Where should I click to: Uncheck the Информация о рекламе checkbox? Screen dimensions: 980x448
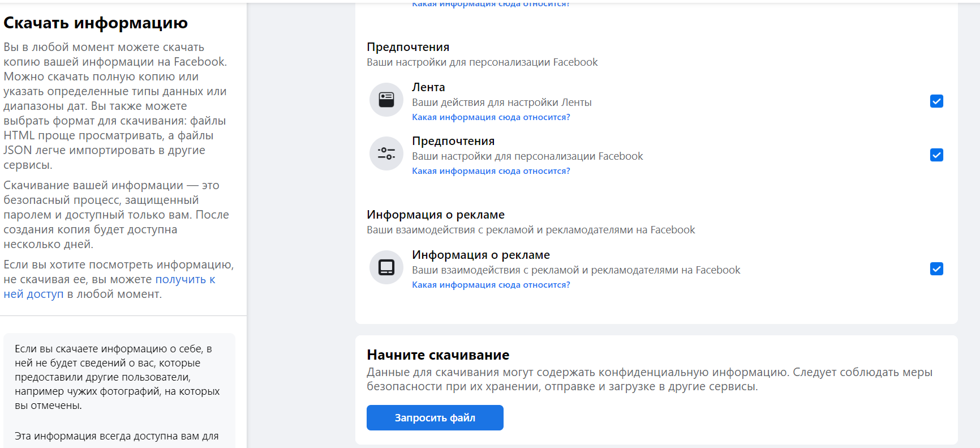(x=936, y=269)
